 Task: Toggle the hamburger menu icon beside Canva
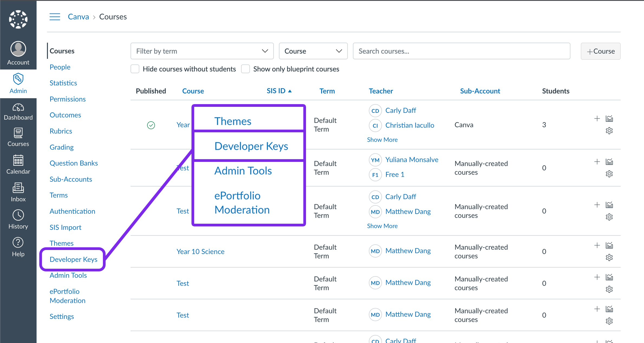[x=55, y=17]
